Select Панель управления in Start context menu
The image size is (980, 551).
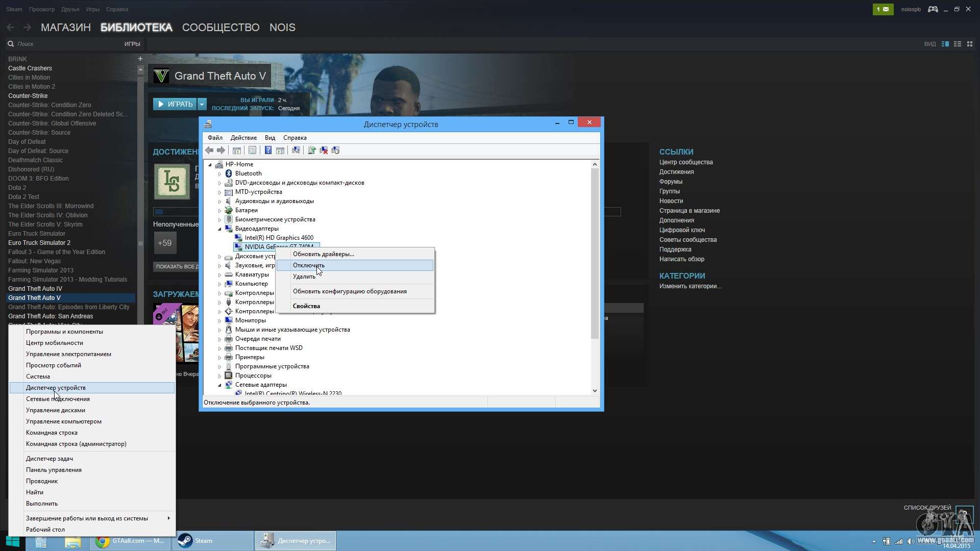click(92, 470)
